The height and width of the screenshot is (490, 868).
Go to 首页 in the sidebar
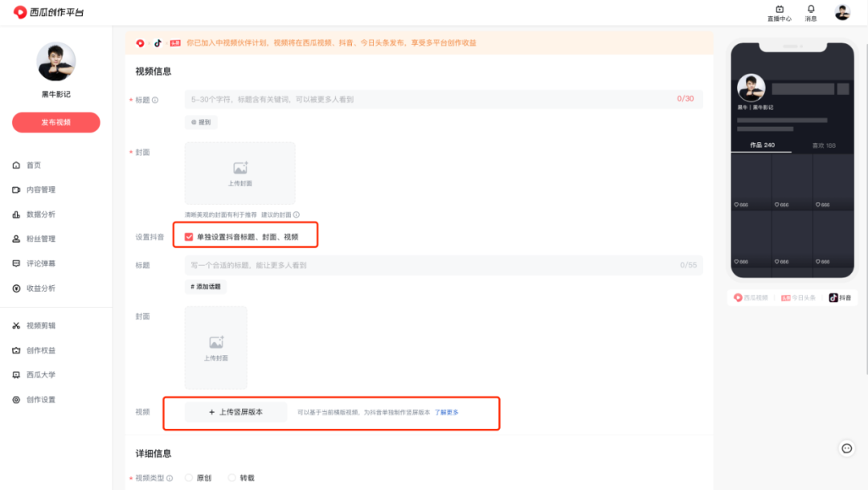click(34, 165)
